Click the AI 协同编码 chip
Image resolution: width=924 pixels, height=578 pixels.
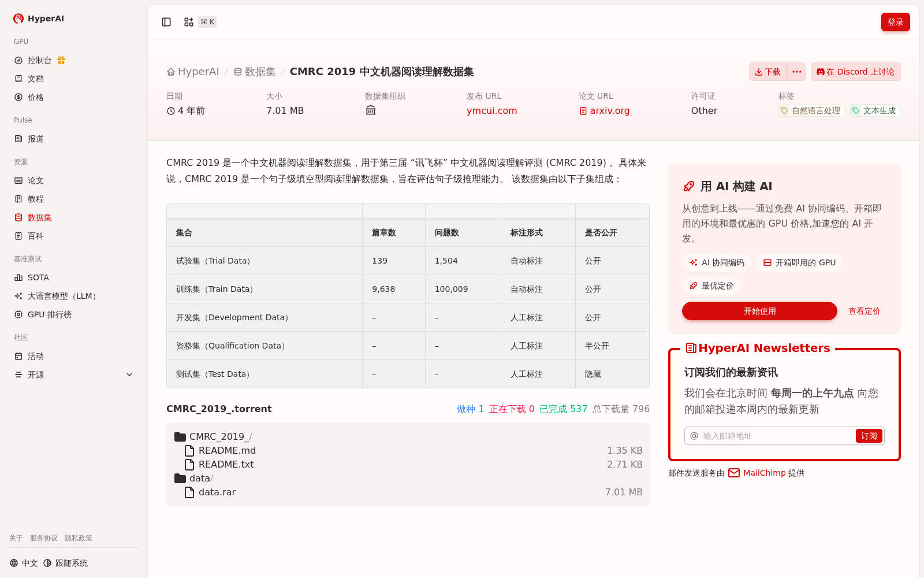717,262
